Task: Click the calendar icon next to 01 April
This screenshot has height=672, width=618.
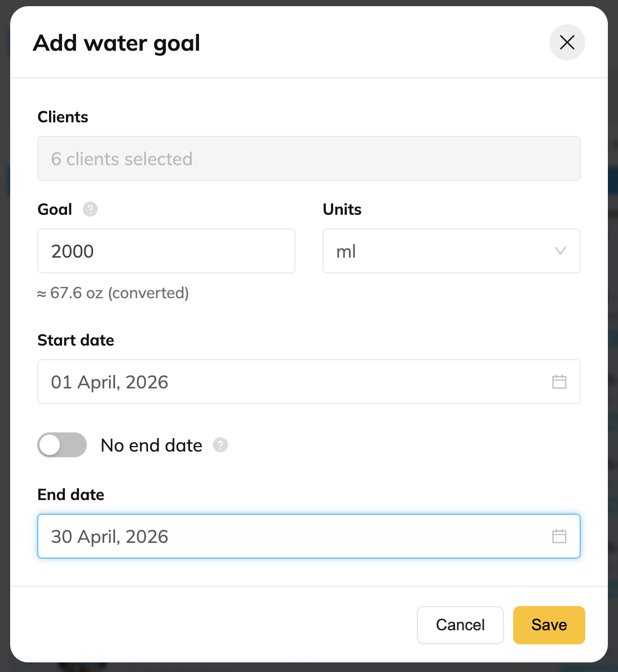Action: click(x=559, y=382)
